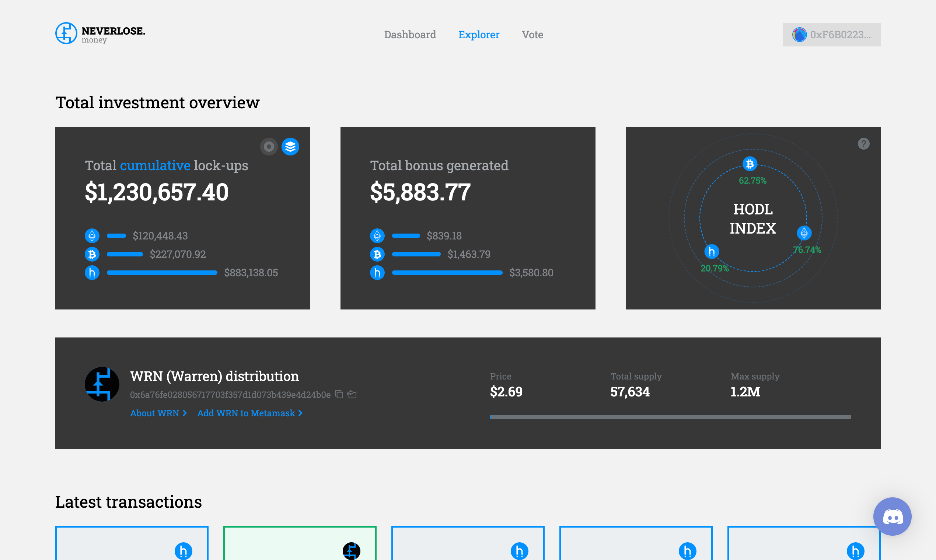
Task: Click the WRN Warren token logo
Action: pos(102,384)
